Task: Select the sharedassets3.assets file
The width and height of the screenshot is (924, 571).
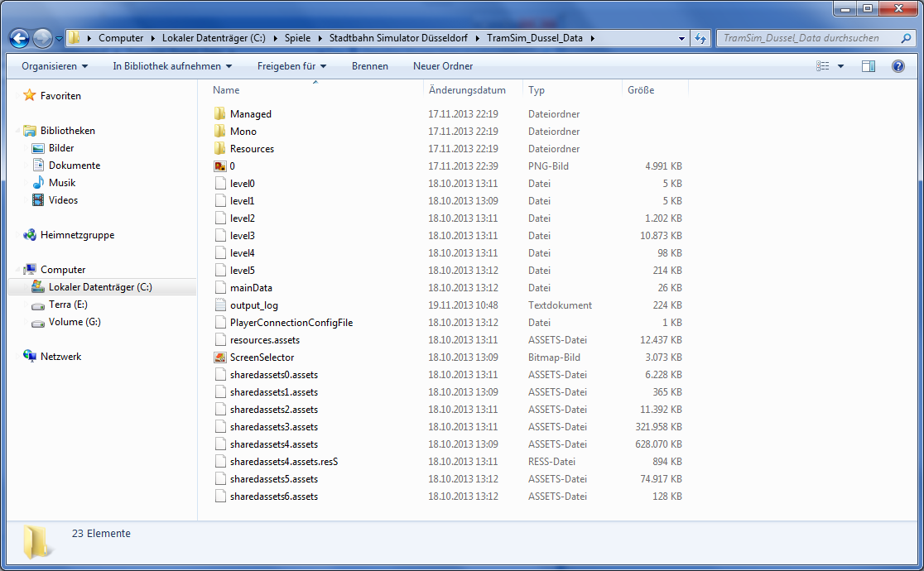Action: pyautogui.click(x=274, y=427)
